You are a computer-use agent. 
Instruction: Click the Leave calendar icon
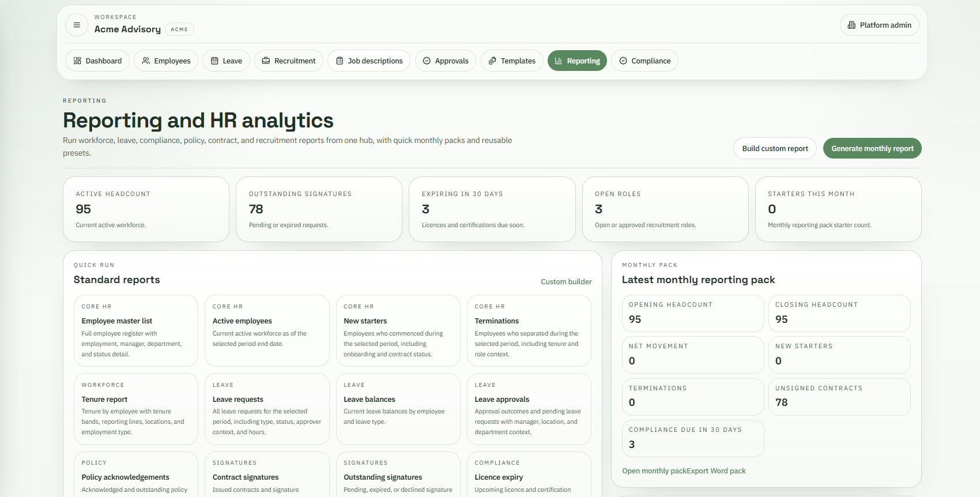tap(214, 61)
